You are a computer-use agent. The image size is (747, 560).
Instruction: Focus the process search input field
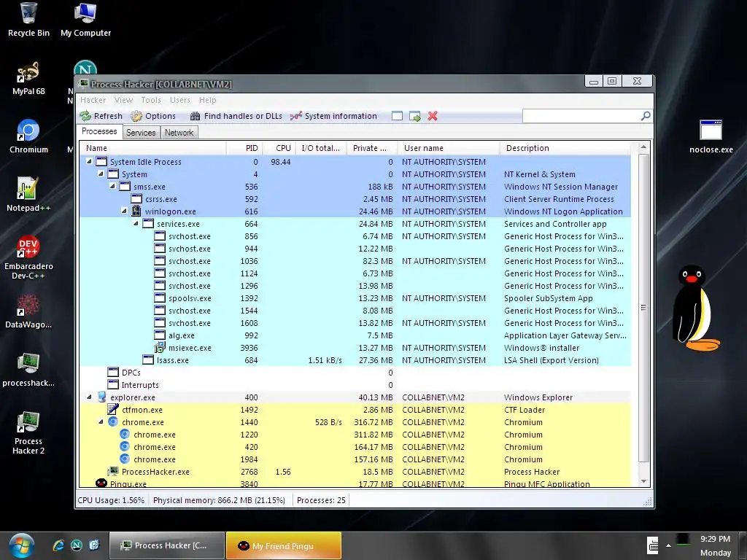(581, 116)
